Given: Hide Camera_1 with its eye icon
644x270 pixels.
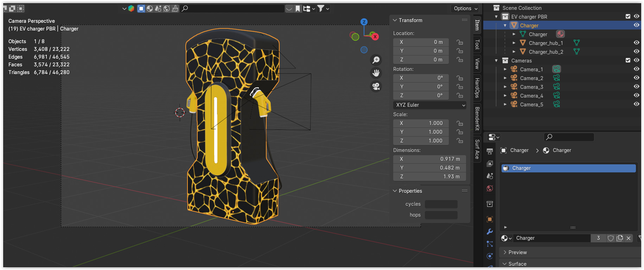Looking at the screenshot, I should click(637, 69).
